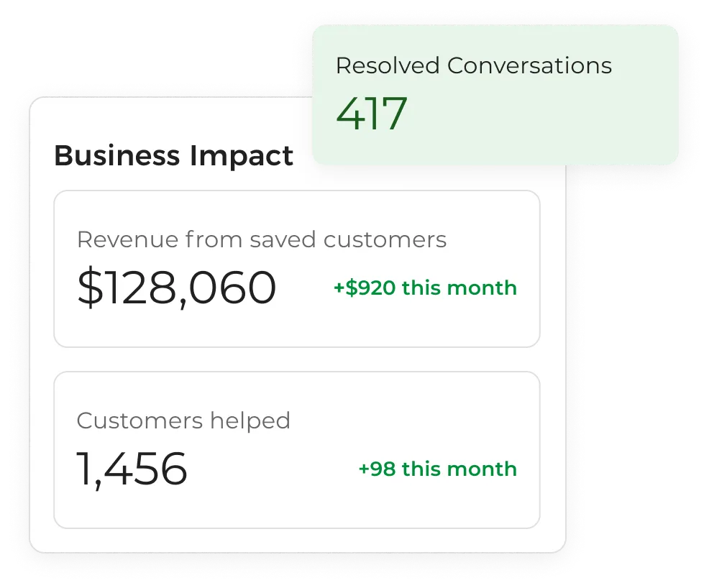This screenshot has height=588, width=709.
Task: Select the $128,060 revenue figure
Action: [x=176, y=288]
